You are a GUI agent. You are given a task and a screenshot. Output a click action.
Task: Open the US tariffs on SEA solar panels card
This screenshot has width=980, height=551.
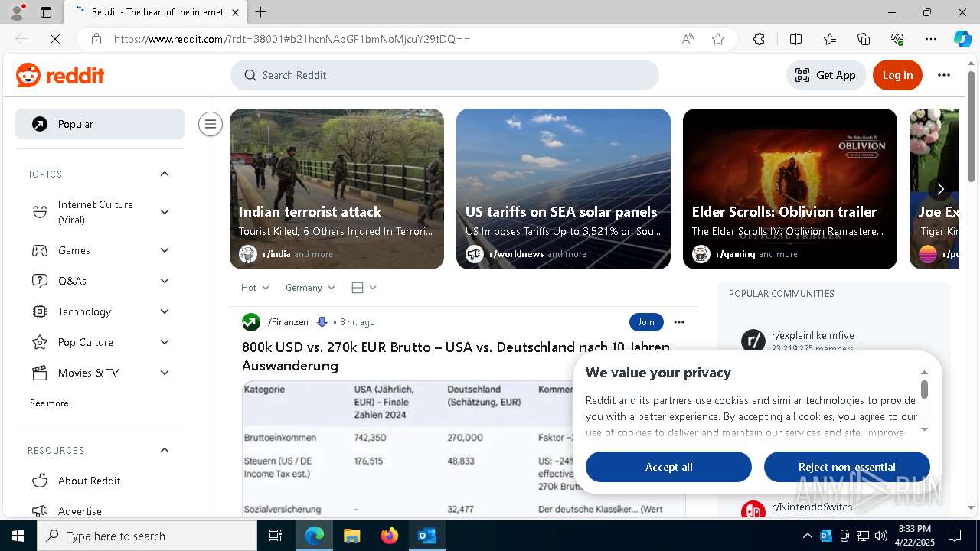(563, 189)
